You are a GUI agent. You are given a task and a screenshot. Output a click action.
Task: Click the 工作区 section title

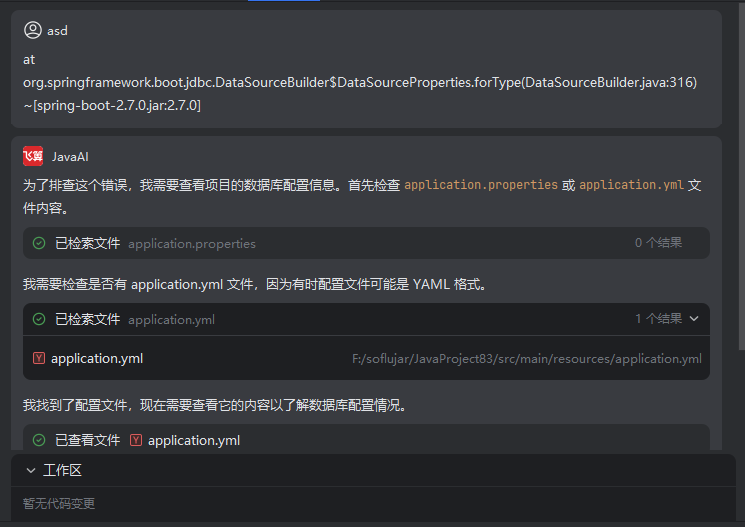(62, 470)
